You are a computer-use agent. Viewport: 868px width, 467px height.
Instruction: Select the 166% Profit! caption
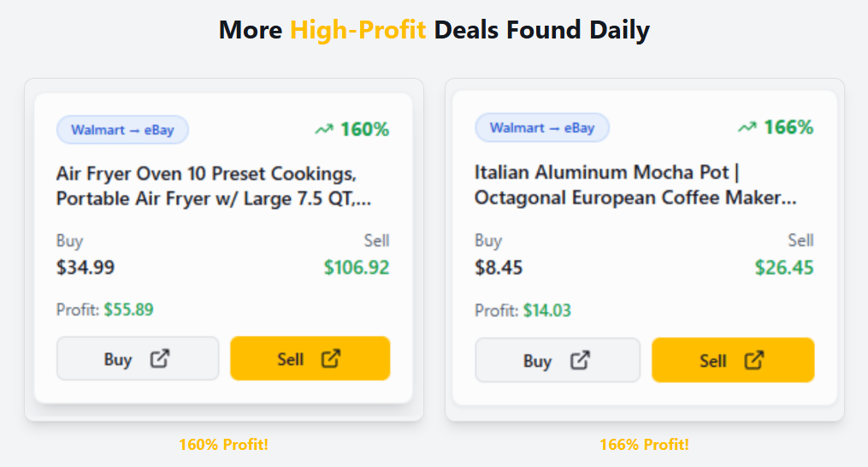(644, 445)
